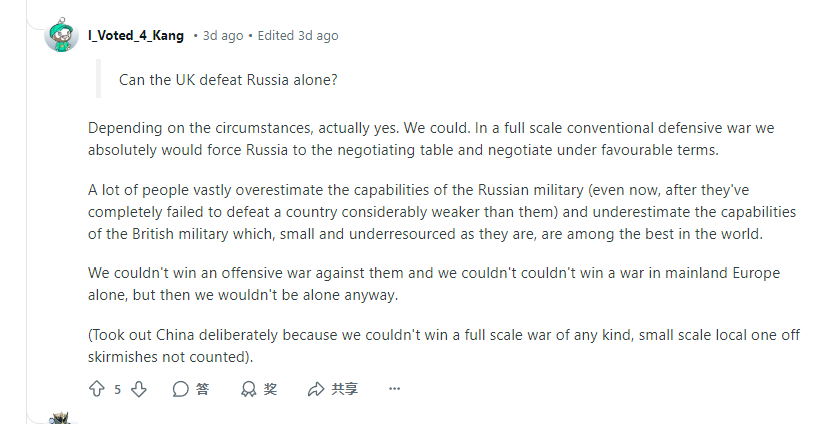The image size is (824, 424).
Task: Click the quoted text 'Can the UK defeat Russia alone?'
Action: tap(228, 80)
